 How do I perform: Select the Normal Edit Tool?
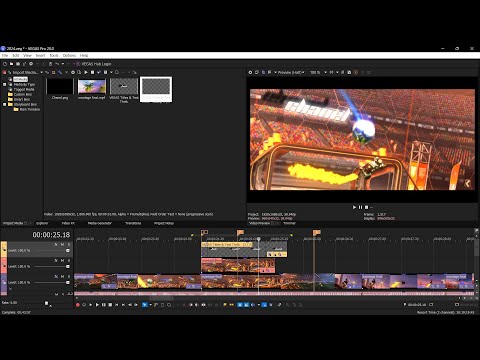click(144, 305)
